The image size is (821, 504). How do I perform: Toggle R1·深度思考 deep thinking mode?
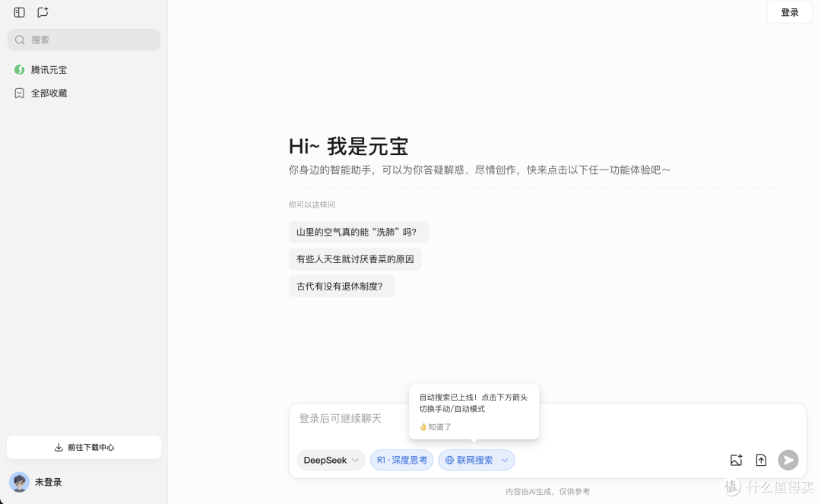(x=401, y=460)
